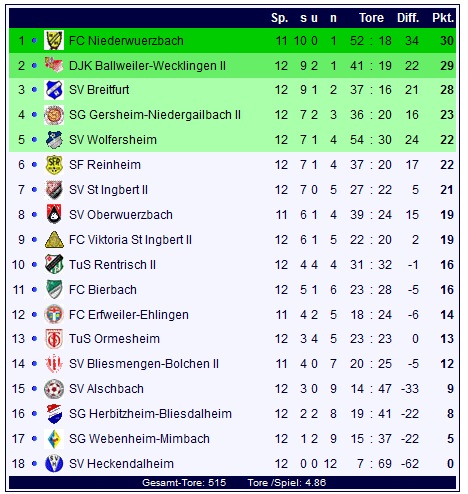Open the FC Bierbach team name
Viewport: 468px width, 494px height.
coord(103,290)
